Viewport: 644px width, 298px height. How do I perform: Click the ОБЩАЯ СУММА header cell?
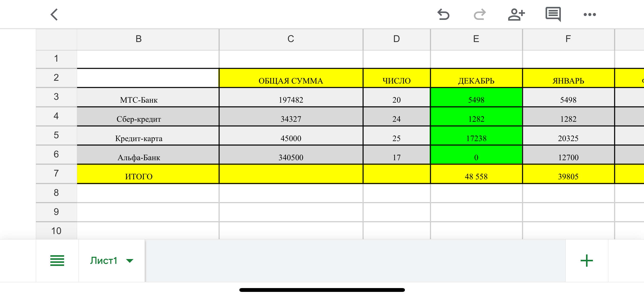pos(291,78)
